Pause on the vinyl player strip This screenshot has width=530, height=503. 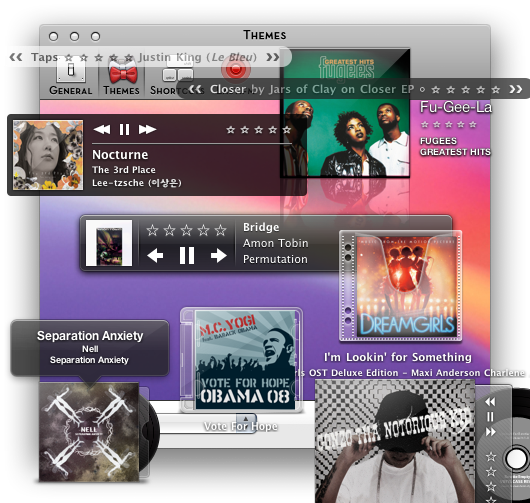pyautogui.click(x=490, y=417)
